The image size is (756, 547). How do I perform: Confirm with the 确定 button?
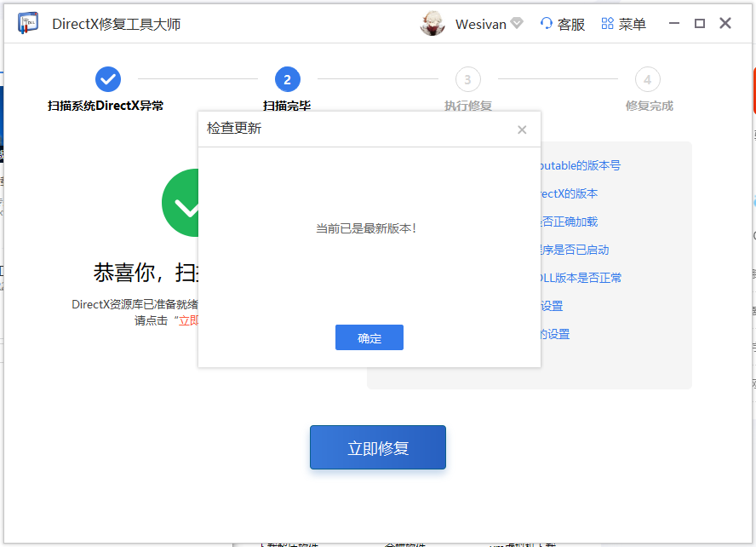point(369,337)
